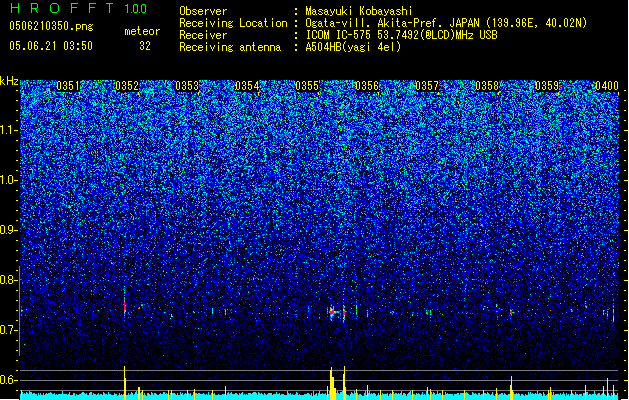Click the date 05.06.21 03:50
Viewport: 629px width, 400px height.
[51, 46]
